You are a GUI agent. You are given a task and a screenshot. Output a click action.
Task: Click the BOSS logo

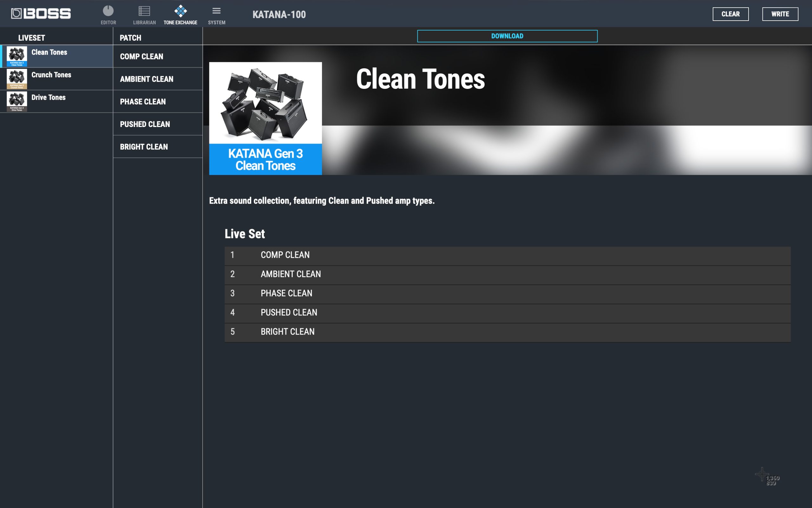tap(41, 13)
